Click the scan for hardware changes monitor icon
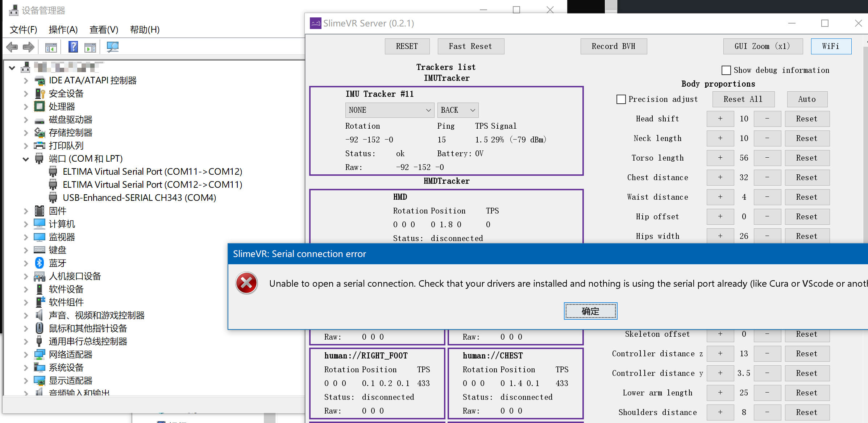The width and height of the screenshot is (868, 423). (x=113, y=47)
